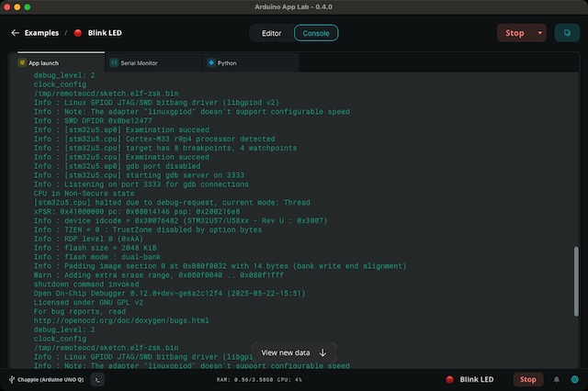This screenshot has height=391, width=588.
Task: Click the red Blink LED app icon in header
Action: click(x=78, y=33)
